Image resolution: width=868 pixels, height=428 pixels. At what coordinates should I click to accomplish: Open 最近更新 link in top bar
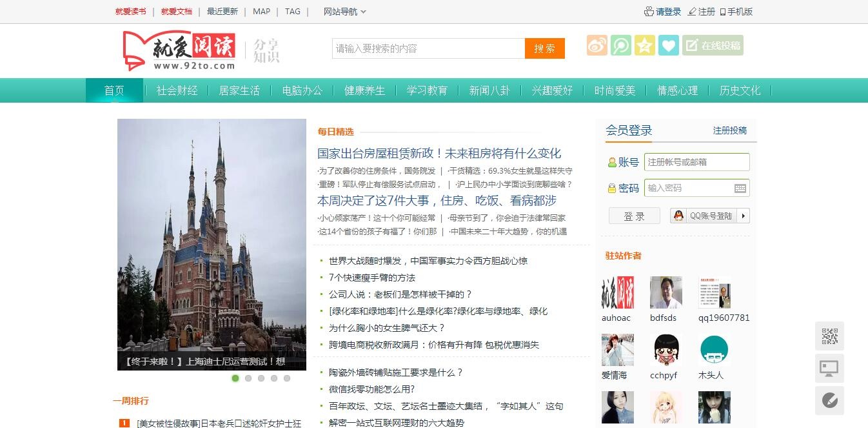tap(222, 12)
